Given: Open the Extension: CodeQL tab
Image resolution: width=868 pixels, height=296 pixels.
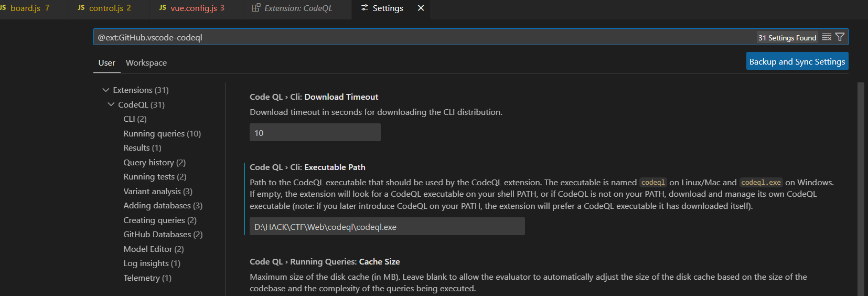Looking at the screenshot, I should click(x=297, y=8).
